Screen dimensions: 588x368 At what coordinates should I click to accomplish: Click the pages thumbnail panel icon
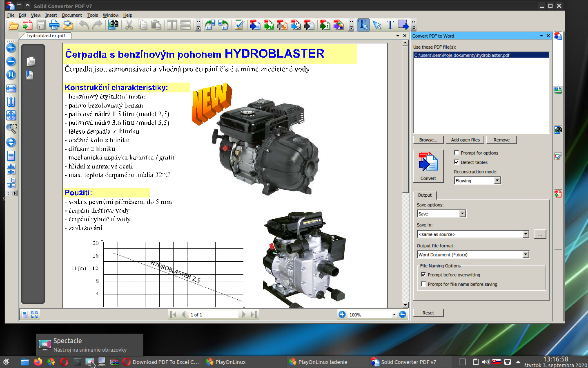tap(31, 61)
